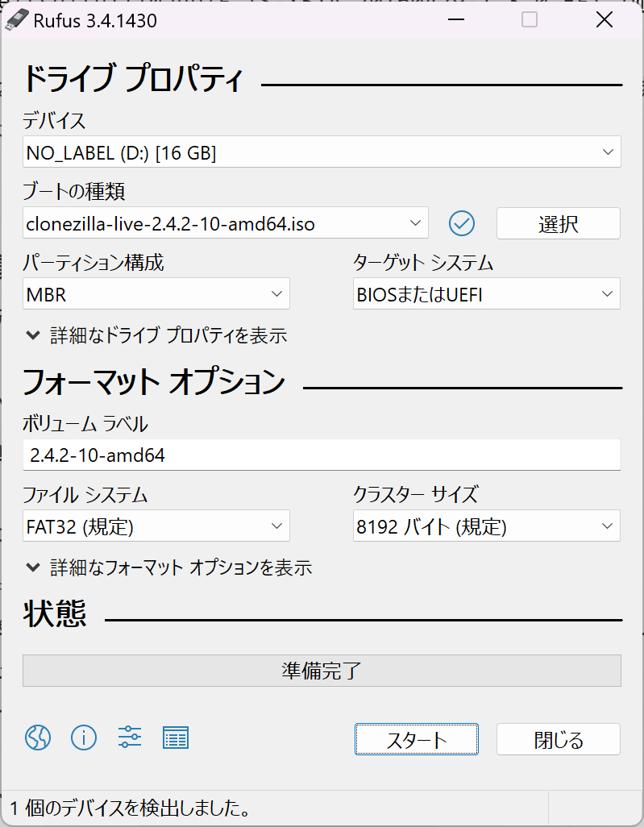Screen dimensions: 644x827
Task: Click the 閉じる button
Action: pyautogui.click(x=558, y=739)
